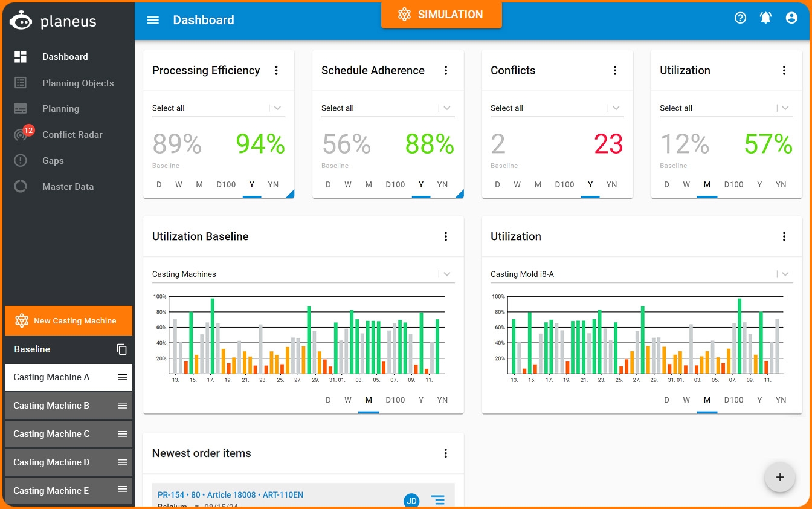The width and height of the screenshot is (812, 509).
Task: Click New Casting Machine simulation button
Action: pos(68,320)
